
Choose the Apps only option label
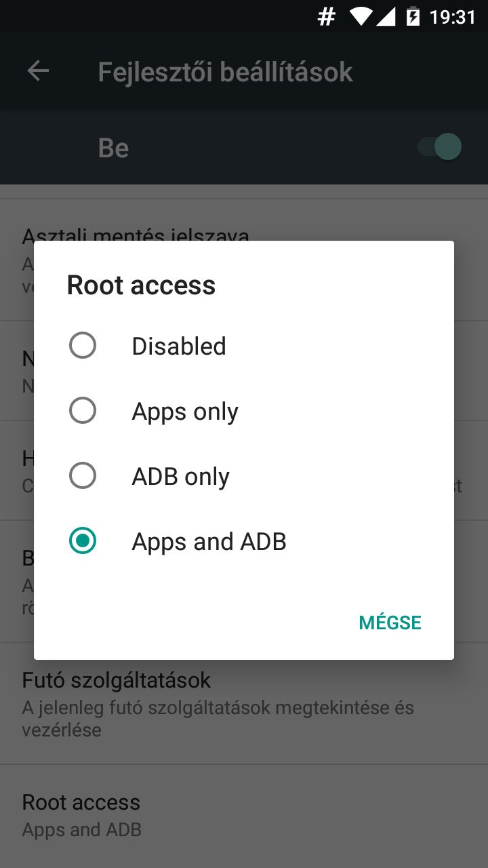pyautogui.click(x=185, y=412)
